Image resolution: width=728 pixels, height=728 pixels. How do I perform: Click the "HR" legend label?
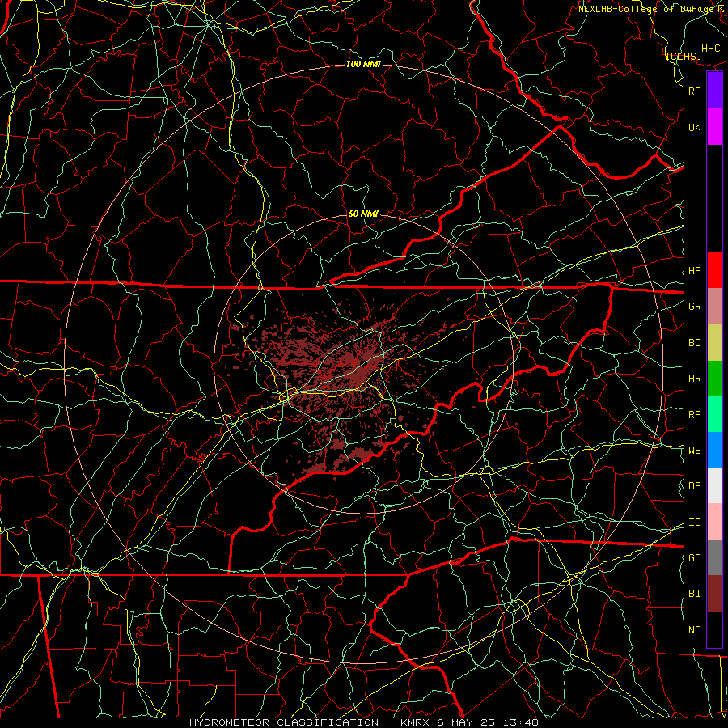click(x=695, y=379)
